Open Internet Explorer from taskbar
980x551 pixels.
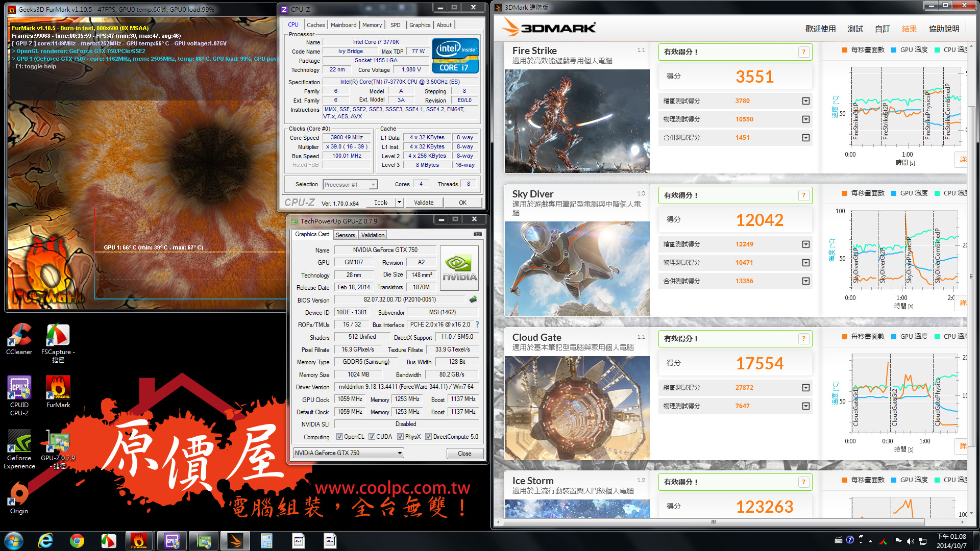click(45, 541)
